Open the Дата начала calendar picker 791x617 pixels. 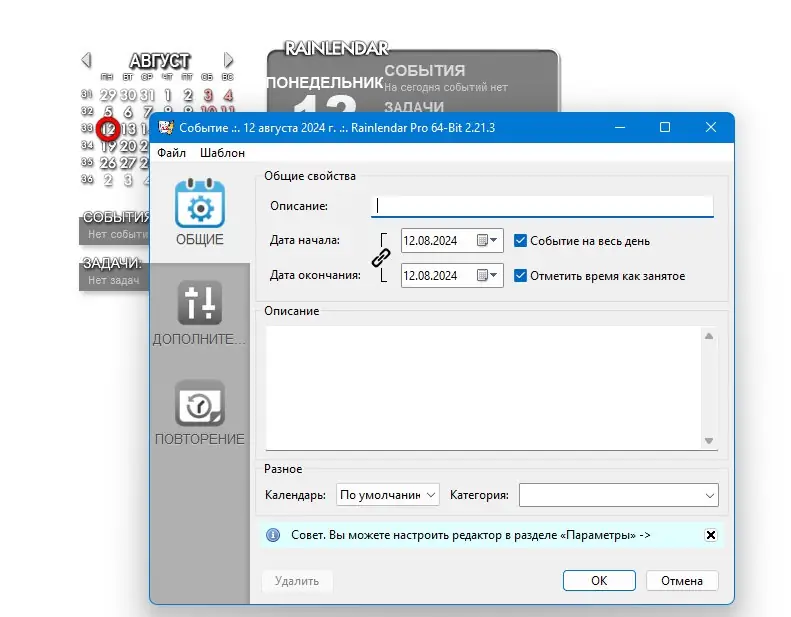487,241
